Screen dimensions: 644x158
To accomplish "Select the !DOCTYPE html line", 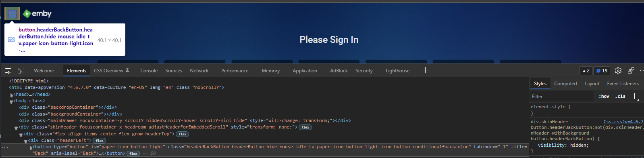I will (29, 81).
